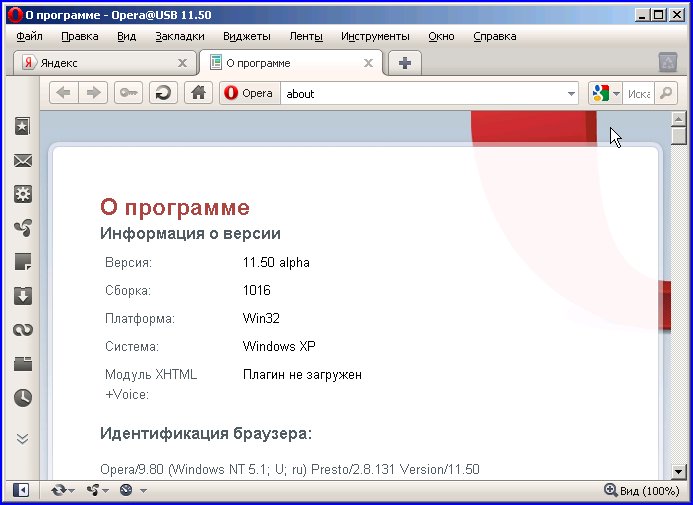Click the Opera logo in title bar
693x505 pixels.
click(15, 15)
